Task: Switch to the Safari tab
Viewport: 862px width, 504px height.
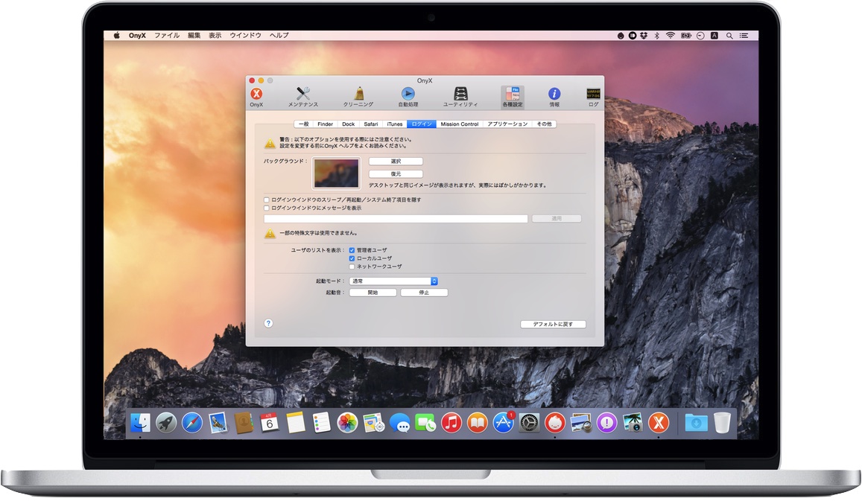Action: 370,124
